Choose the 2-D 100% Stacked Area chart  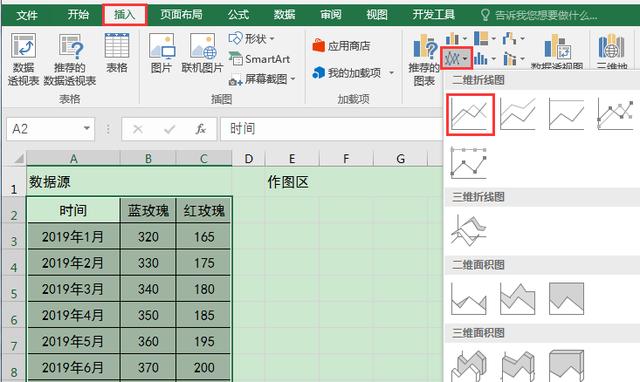point(566,298)
